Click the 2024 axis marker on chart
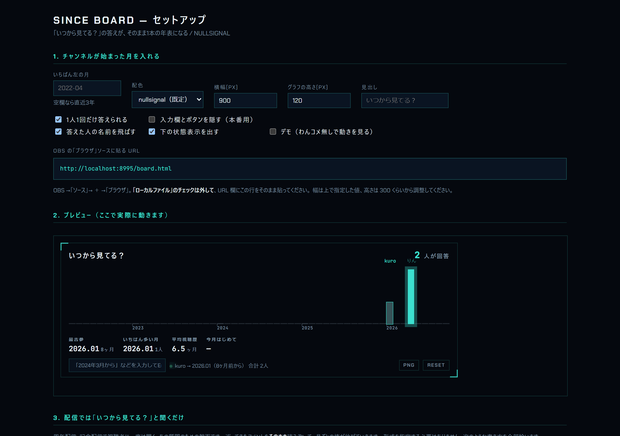 223,328
